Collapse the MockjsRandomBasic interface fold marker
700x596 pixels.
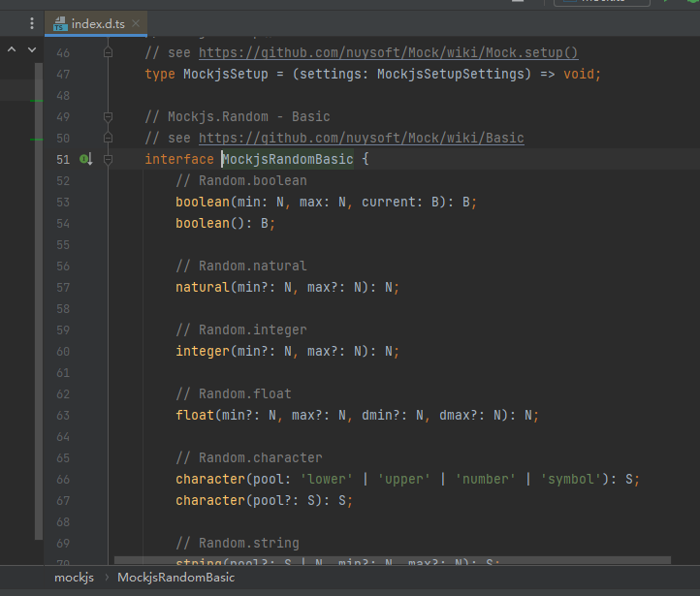(x=108, y=159)
